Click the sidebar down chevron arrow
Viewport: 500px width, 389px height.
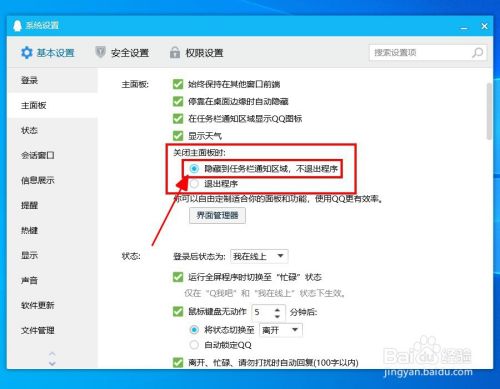coord(52,363)
